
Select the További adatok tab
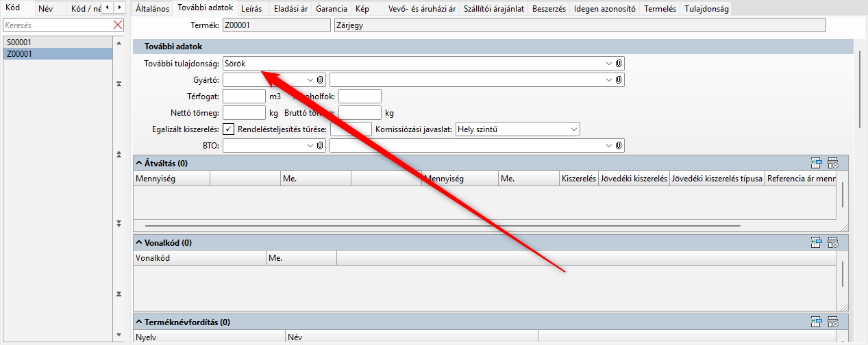(x=205, y=8)
